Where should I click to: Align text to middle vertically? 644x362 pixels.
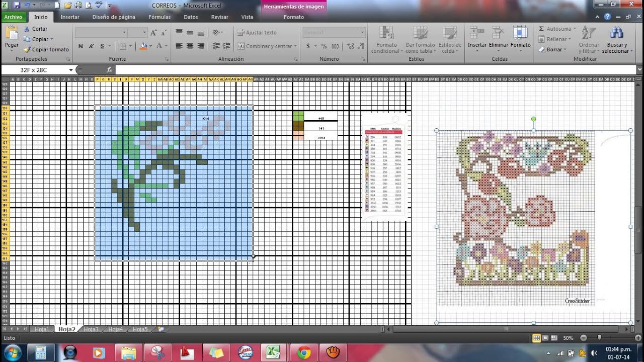[190, 33]
